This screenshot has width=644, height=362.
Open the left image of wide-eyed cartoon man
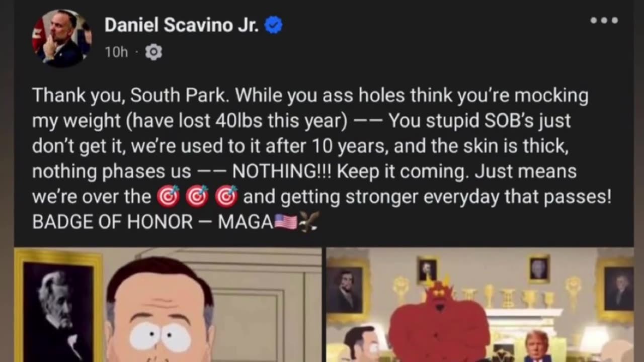[168, 305]
